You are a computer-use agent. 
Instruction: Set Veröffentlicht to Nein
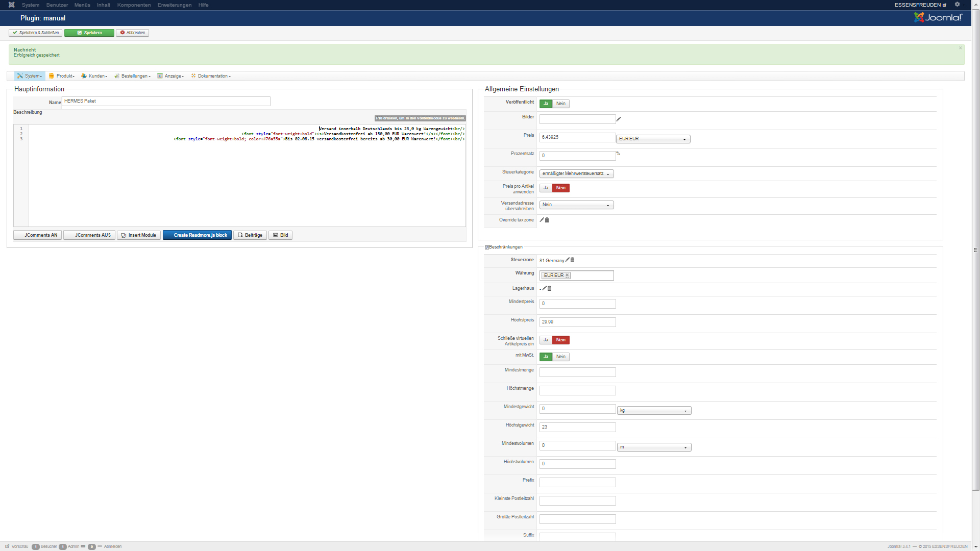(561, 104)
